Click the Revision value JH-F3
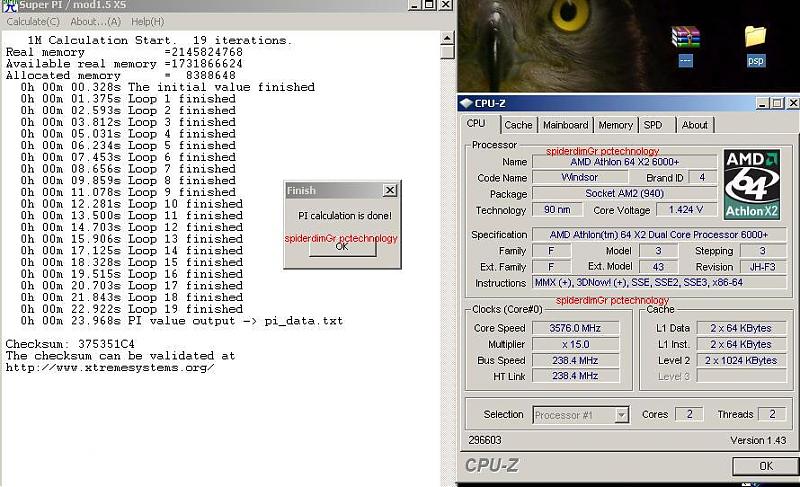This screenshot has width=800, height=487. [x=762, y=267]
